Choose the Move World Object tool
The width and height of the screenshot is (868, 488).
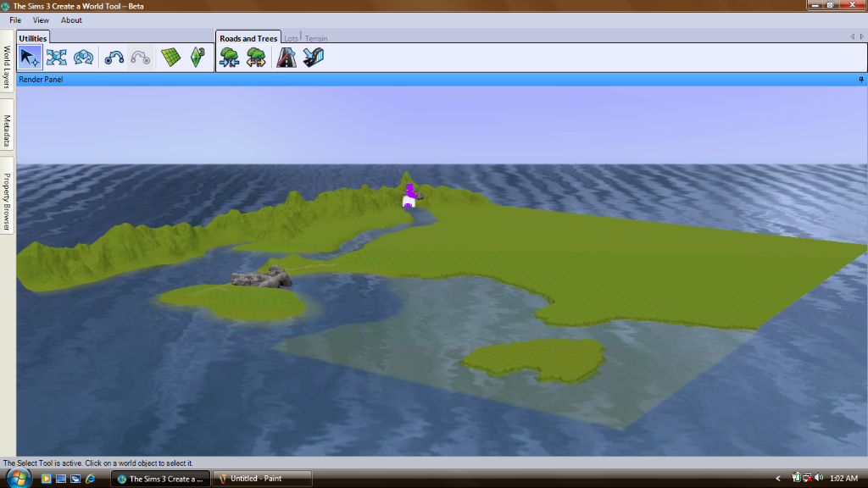point(57,58)
